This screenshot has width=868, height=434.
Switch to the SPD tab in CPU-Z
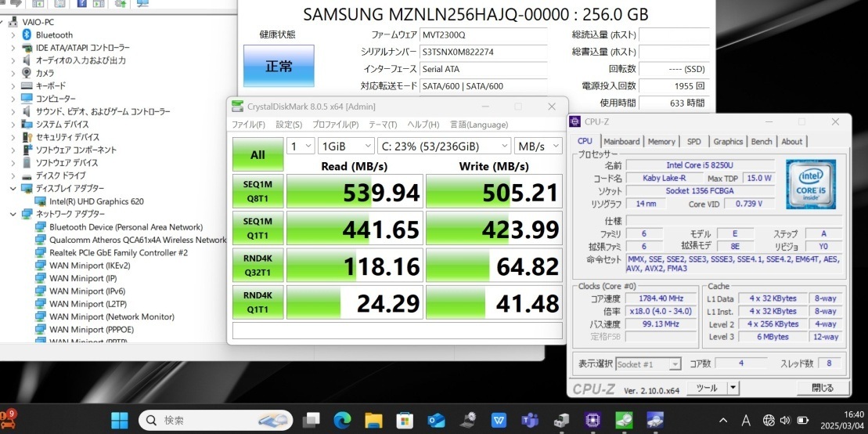(693, 141)
